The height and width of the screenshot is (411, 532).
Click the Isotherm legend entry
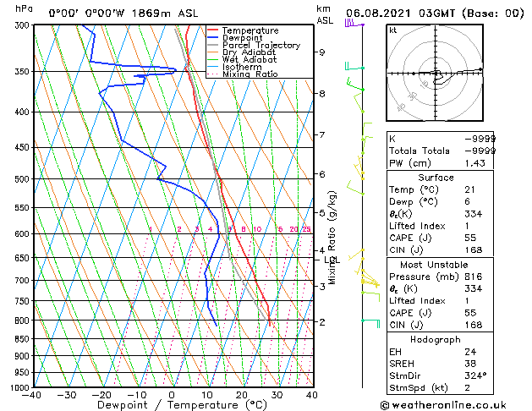pyautogui.click(x=241, y=68)
